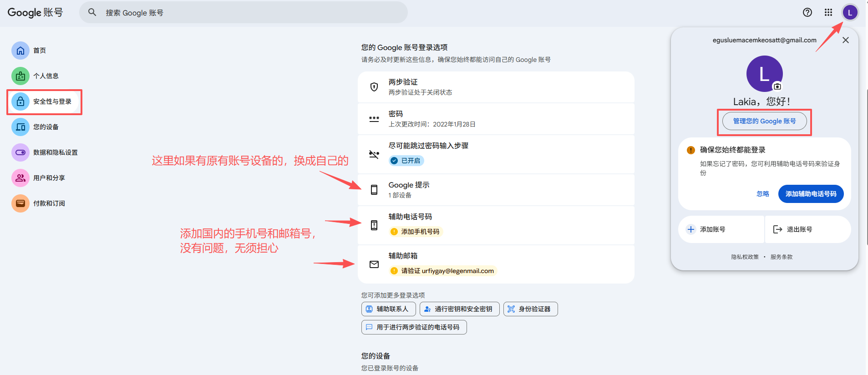Image resolution: width=868 pixels, height=375 pixels.
Task: Click the skip-password icon in 尽可能跳过密码输入步骤 row
Action: click(374, 154)
